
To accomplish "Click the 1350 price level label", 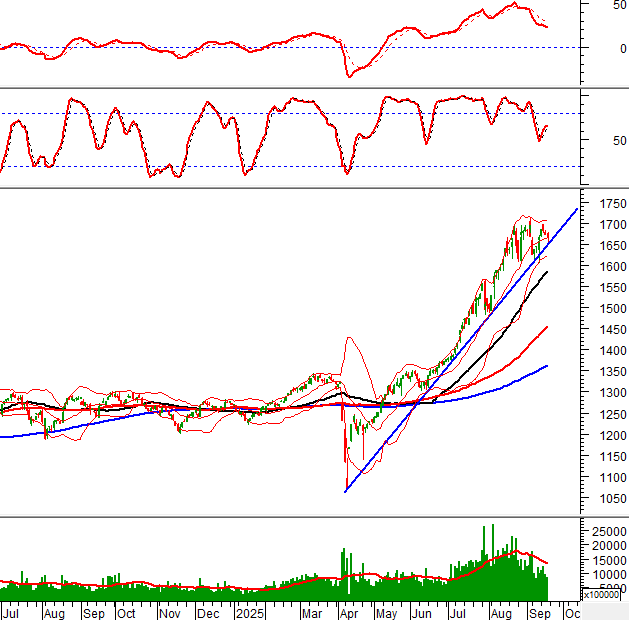I will tap(613, 372).
